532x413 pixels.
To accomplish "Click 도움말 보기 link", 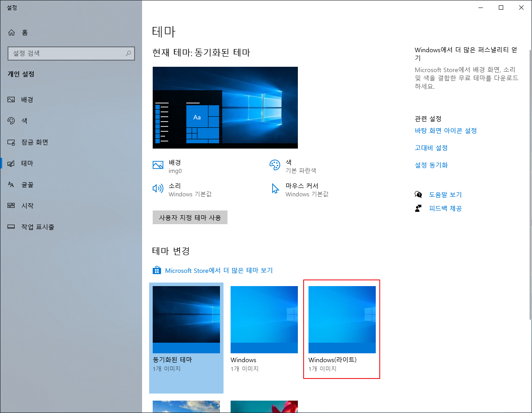I will pyautogui.click(x=445, y=195).
